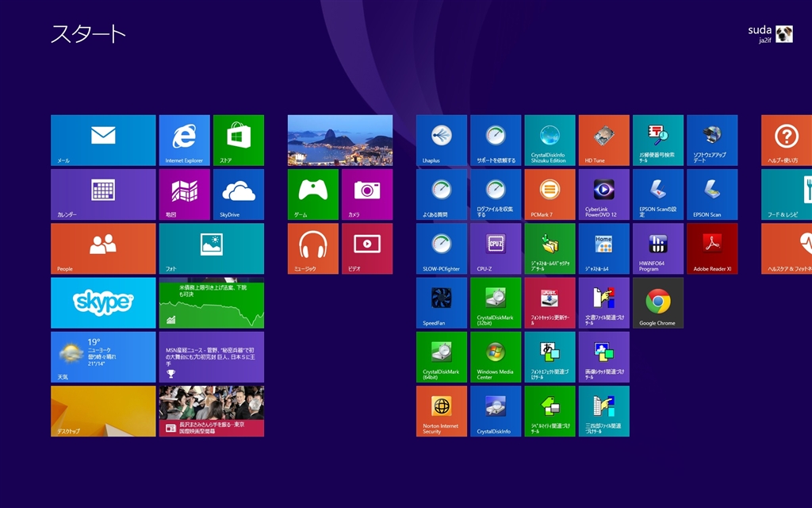The height and width of the screenshot is (508, 812).
Task: Open the suda user account menu
Action: 770,34
